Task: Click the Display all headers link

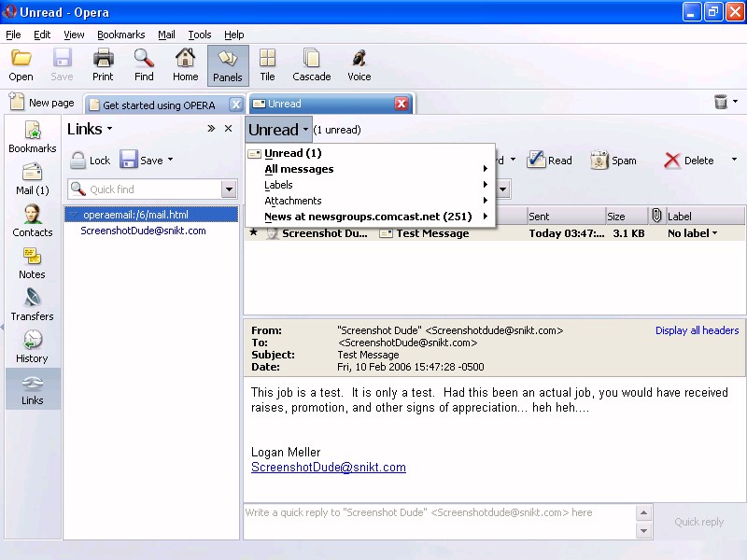Action: point(697,330)
